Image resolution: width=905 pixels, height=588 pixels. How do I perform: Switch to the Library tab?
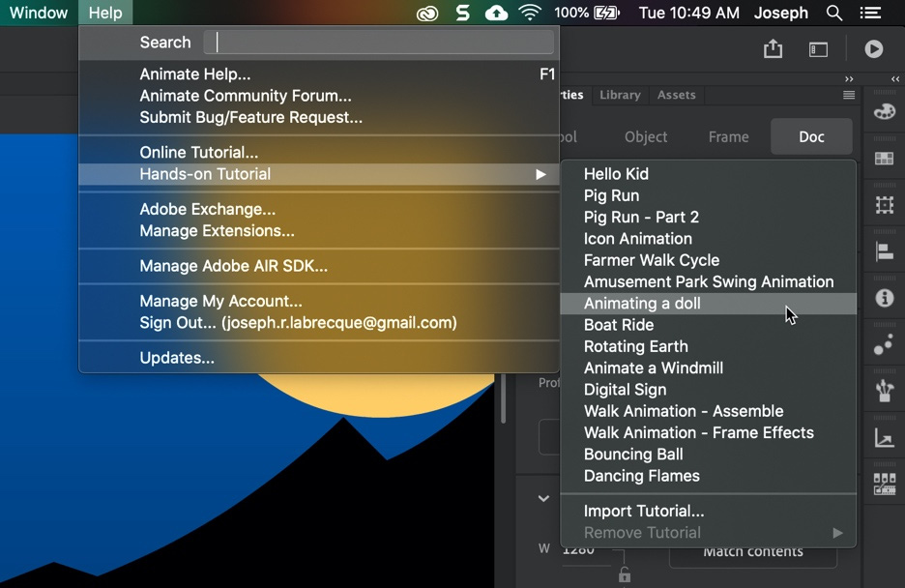pos(620,95)
